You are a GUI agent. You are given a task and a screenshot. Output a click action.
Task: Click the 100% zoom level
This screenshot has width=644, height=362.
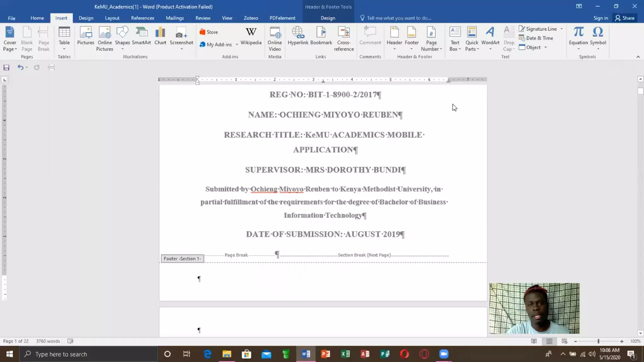click(x=635, y=341)
